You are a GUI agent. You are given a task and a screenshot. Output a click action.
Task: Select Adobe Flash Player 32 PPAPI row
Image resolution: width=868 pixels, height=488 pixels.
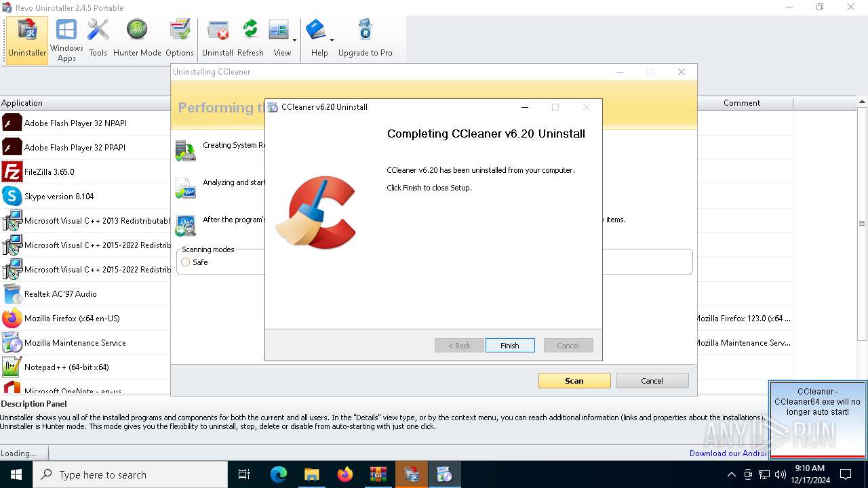(x=85, y=147)
